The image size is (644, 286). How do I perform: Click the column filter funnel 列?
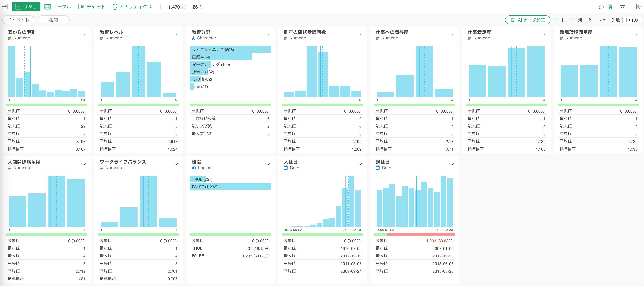click(577, 20)
